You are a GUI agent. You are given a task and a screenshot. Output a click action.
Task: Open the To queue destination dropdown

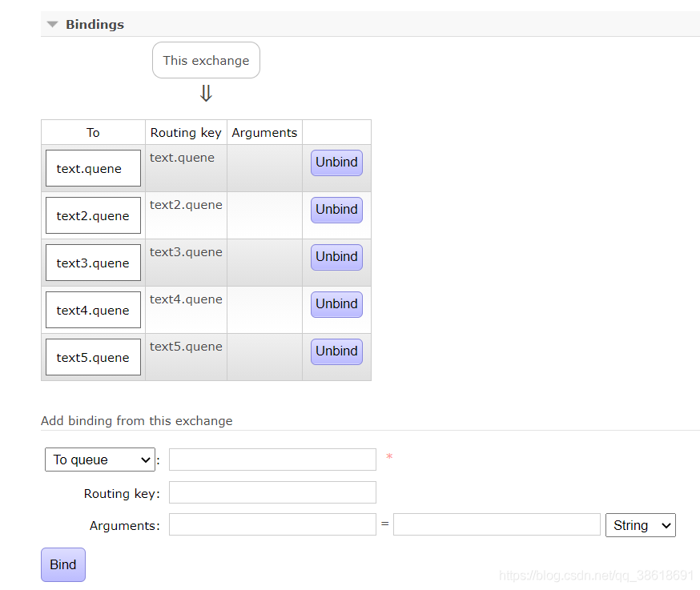tap(100, 460)
